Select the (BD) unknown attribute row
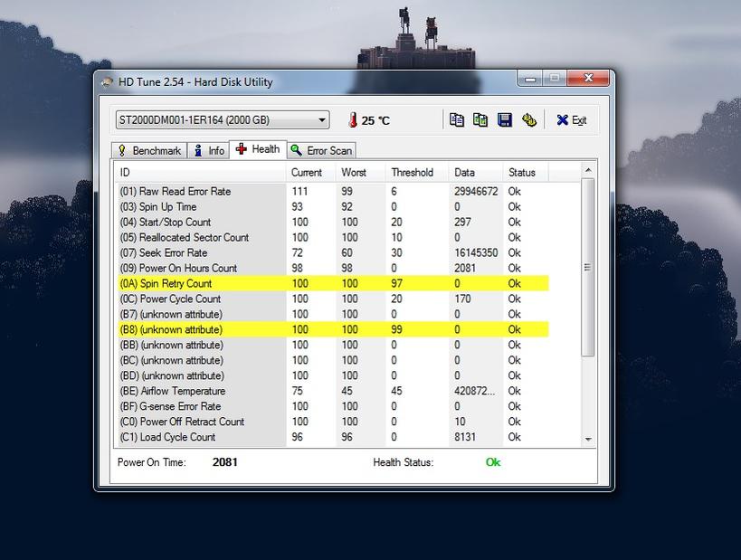 pyautogui.click(x=332, y=375)
